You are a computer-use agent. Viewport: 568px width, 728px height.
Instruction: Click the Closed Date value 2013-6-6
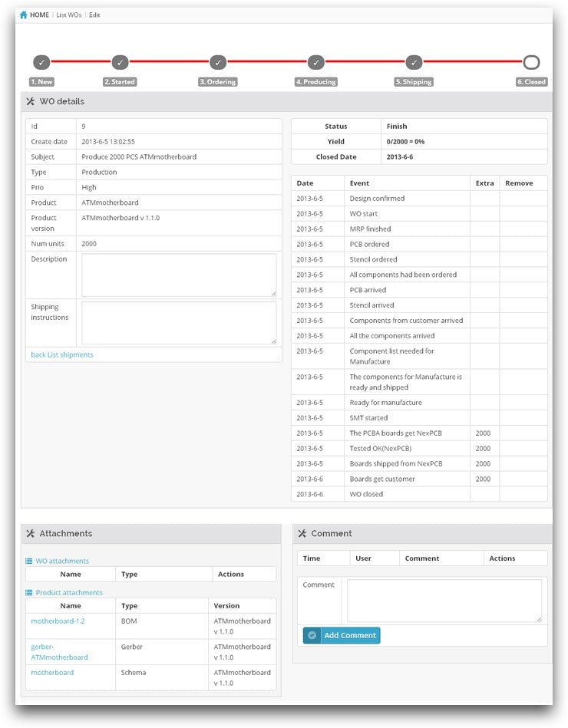click(x=400, y=157)
